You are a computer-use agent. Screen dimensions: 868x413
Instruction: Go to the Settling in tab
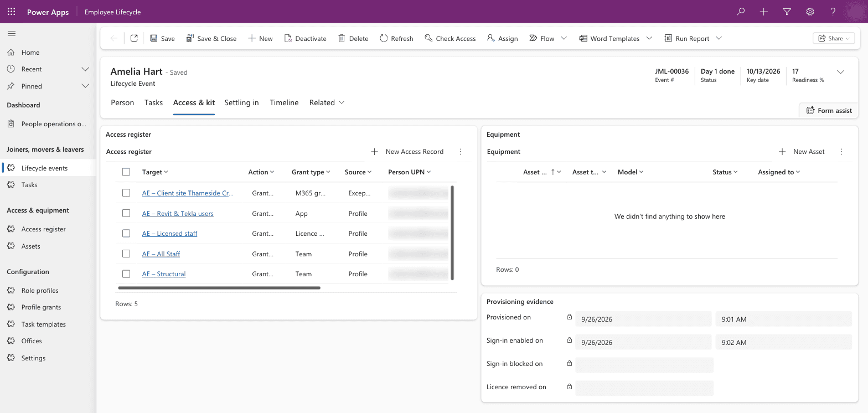click(241, 102)
